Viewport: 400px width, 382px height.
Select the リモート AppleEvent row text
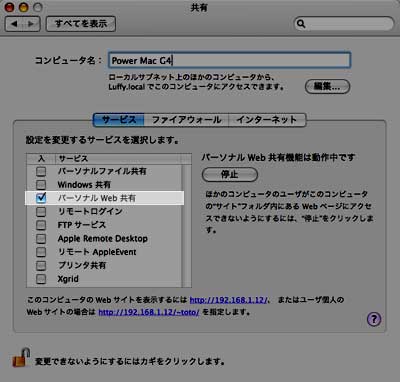97,252
